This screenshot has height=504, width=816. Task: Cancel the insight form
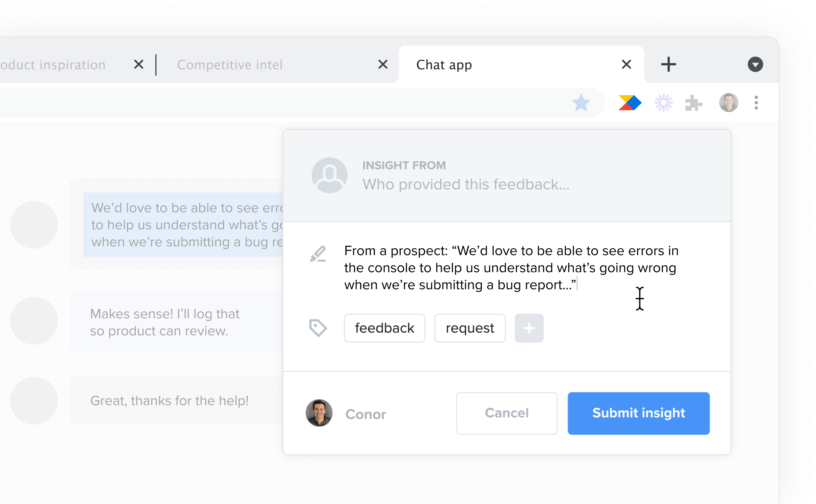(x=507, y=413)
